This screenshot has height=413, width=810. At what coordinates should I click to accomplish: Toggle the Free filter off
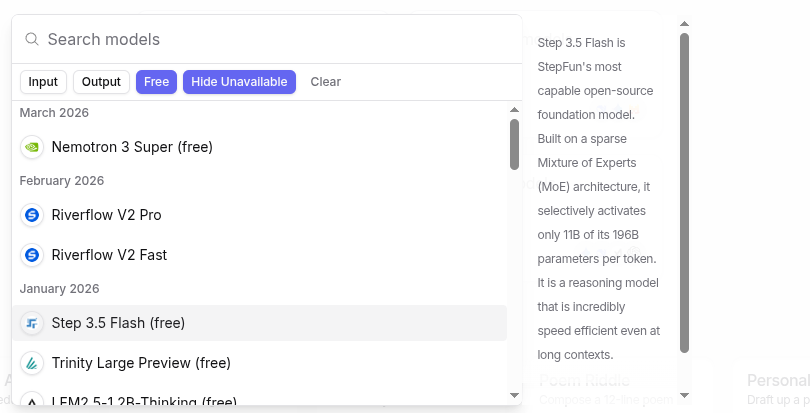pos(156,82)
